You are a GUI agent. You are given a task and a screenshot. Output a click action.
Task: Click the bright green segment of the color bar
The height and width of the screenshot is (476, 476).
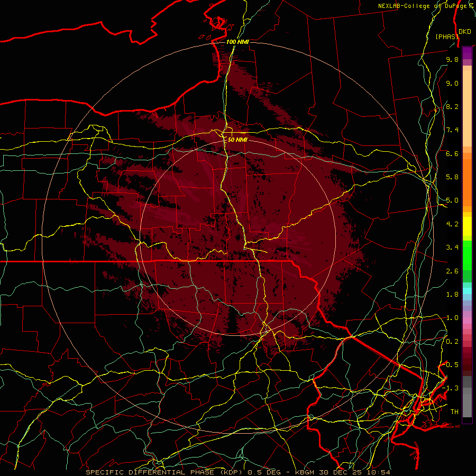click(467, 255)
